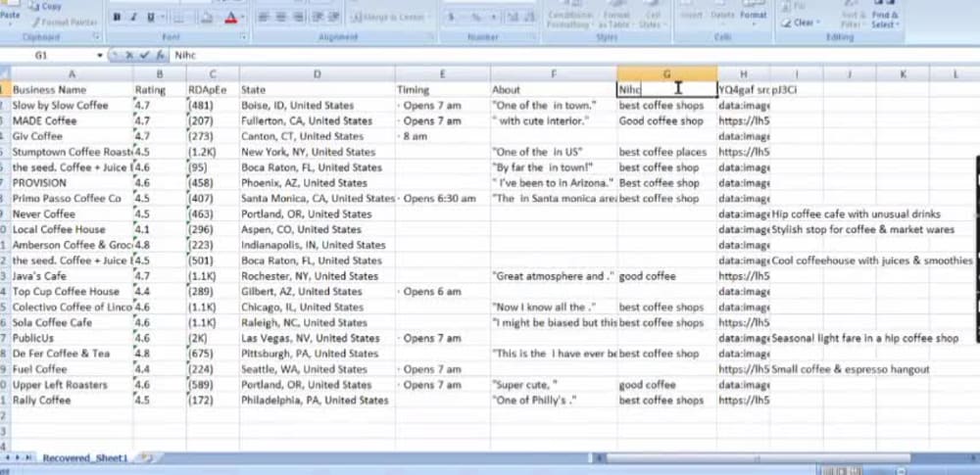
Task: Click sheet tab navigation arrows
Action: [18, 458]
